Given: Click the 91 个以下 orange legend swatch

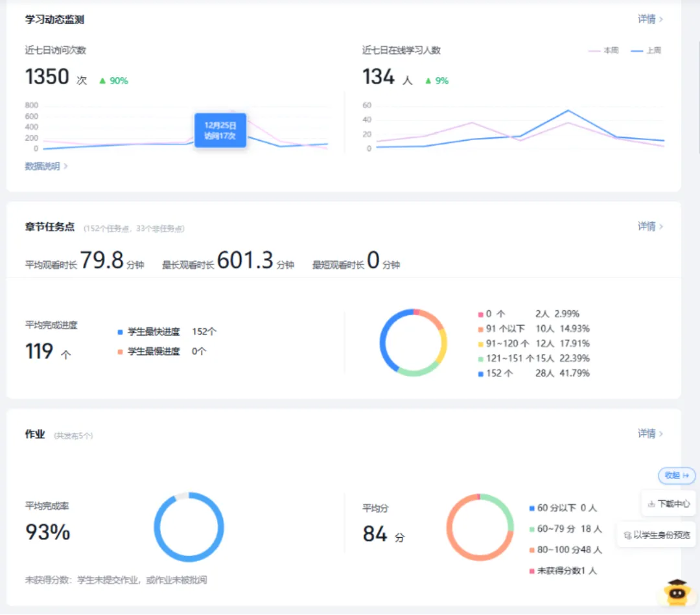Looking at the screenshot, I should pyautogui.click(x=481, y=329).
